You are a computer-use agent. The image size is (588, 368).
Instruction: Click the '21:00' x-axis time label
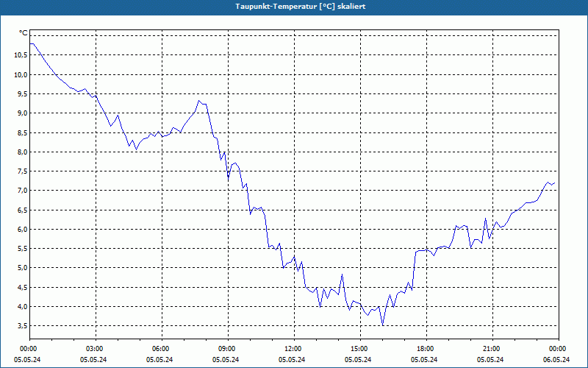(492, 349)
